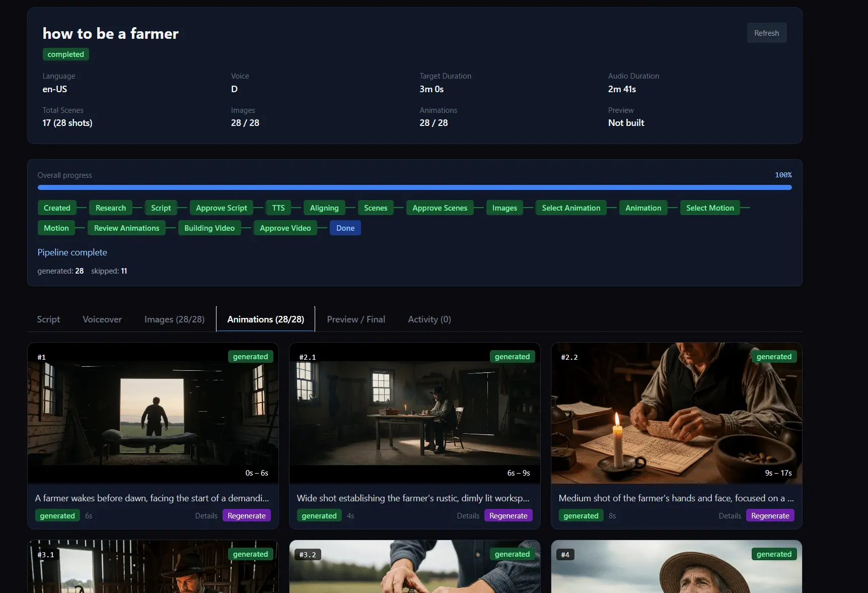This screenshot has height=593, width=868.
Task: Click the Building Video step
Action: point(209,228)
